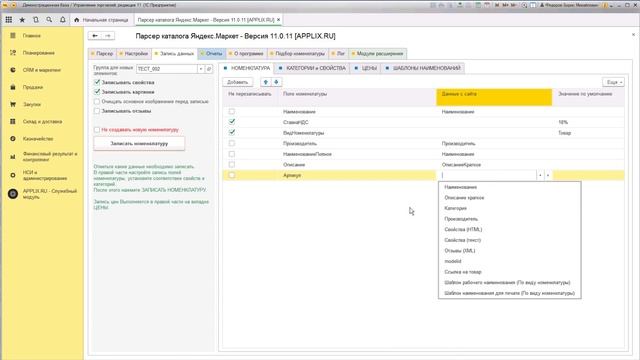Open Финансовый результат и контроллинг section
640x360 pixels.
click(x=49, y=157)
